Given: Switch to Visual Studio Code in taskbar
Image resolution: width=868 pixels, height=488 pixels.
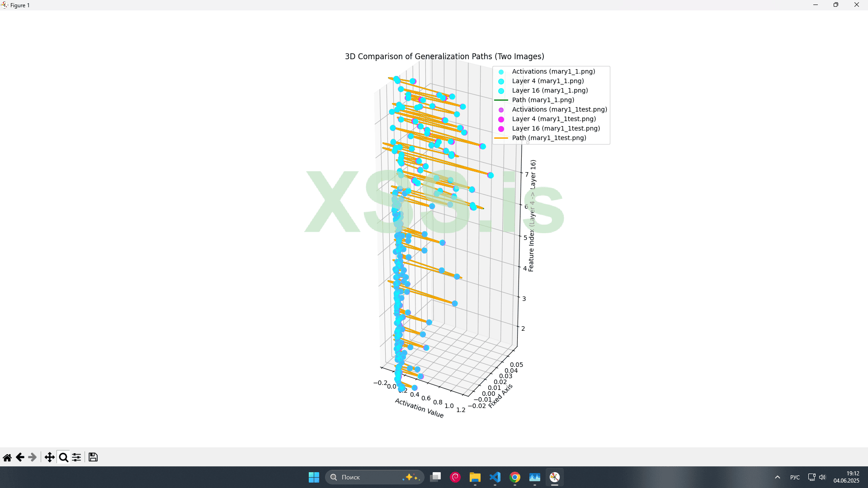Looking at the screenshot, I should tap(495, 477).
